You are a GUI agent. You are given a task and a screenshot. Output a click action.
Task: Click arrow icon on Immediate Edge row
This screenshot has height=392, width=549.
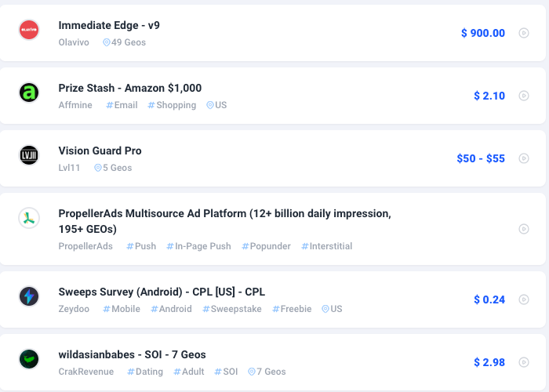524,33
